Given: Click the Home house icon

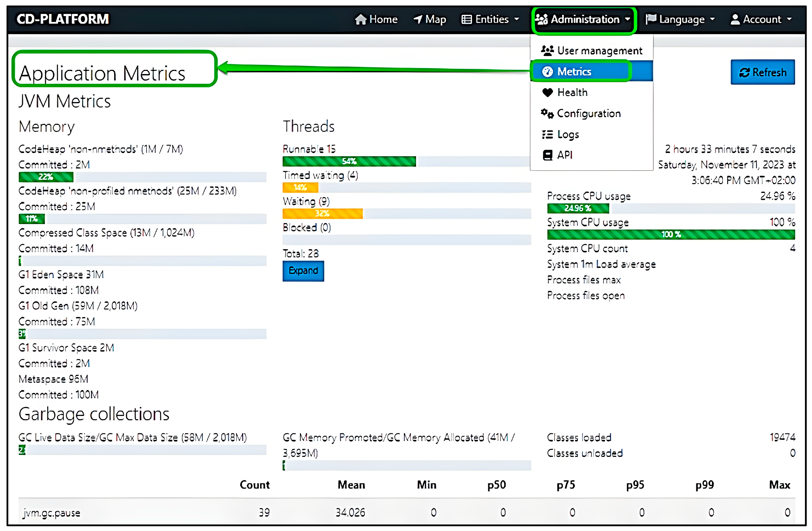Looking at the screenshot, I should [x=360, y=19].
